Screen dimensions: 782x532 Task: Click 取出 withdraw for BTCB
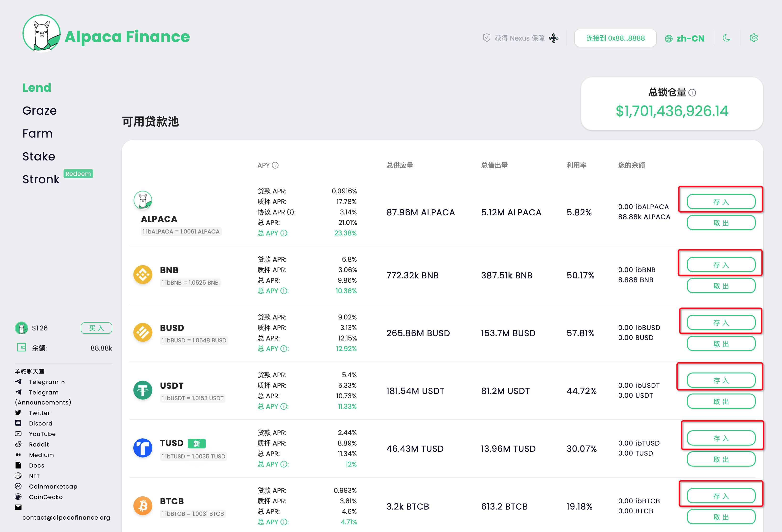(721, 517)
